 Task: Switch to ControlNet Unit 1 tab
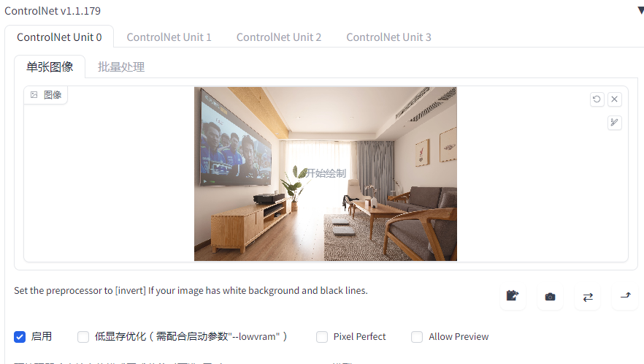click(x=169, y=37)
